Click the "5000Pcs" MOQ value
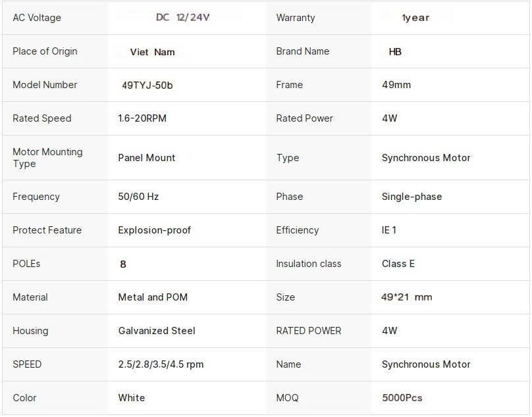The image size is (532, 417). click(x=402, y=398)
